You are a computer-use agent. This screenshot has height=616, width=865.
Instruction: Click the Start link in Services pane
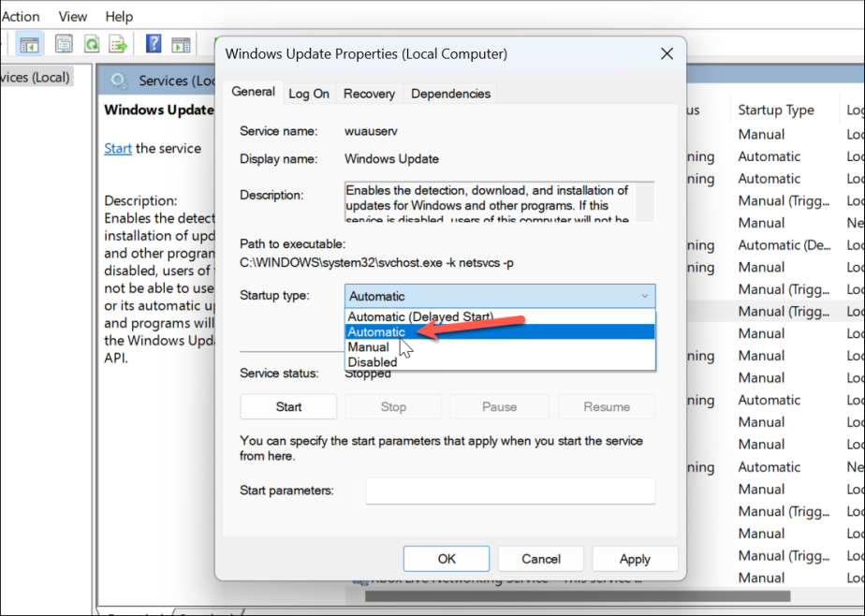click(118, 148)
